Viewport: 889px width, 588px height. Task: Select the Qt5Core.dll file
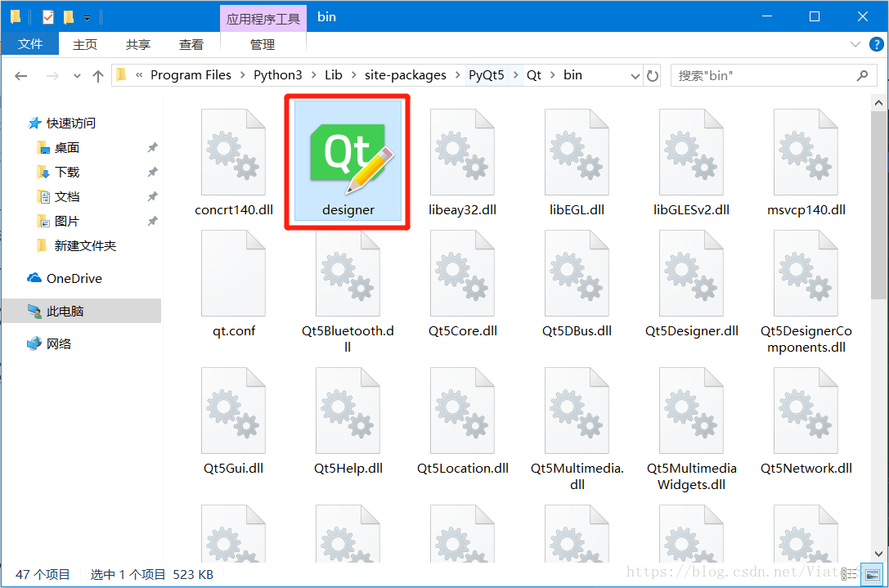pyautogui.click(x=463, y=284)
